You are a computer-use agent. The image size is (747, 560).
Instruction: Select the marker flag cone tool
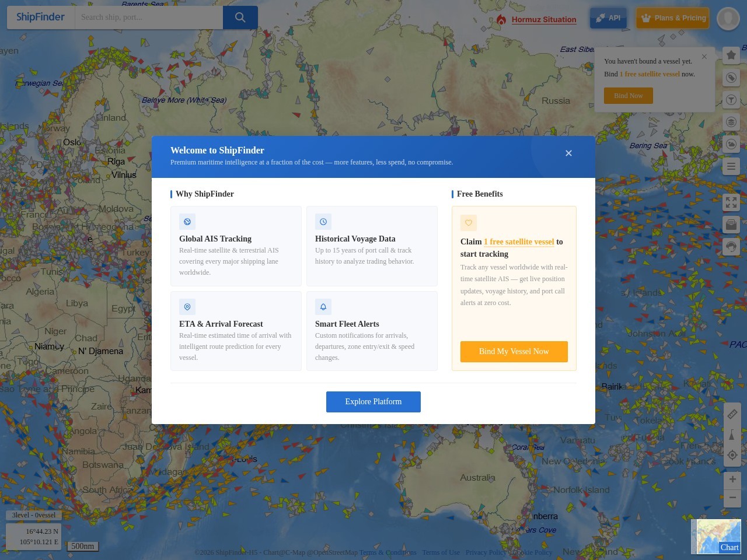[x=732, y=435]
